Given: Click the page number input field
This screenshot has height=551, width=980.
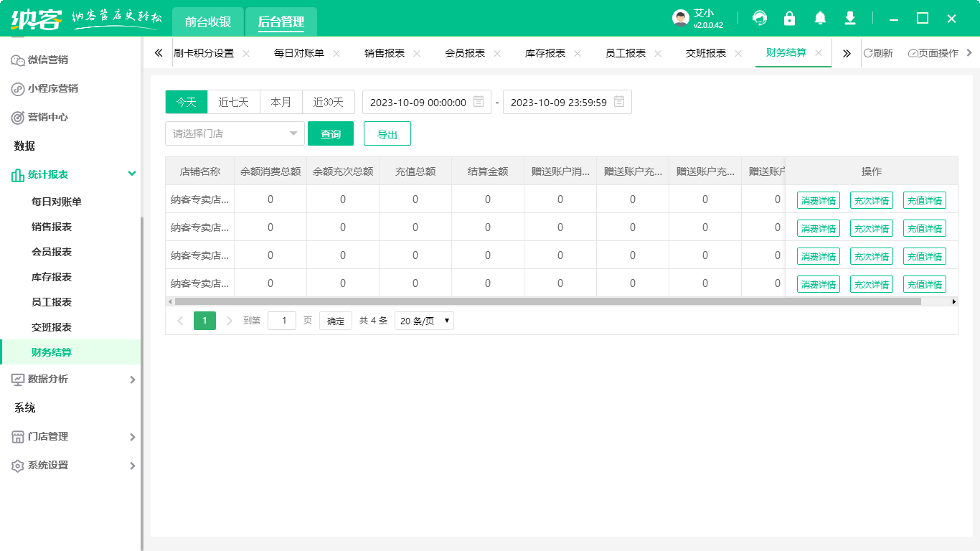Looking at the screenshot, I should click(281, 321).
